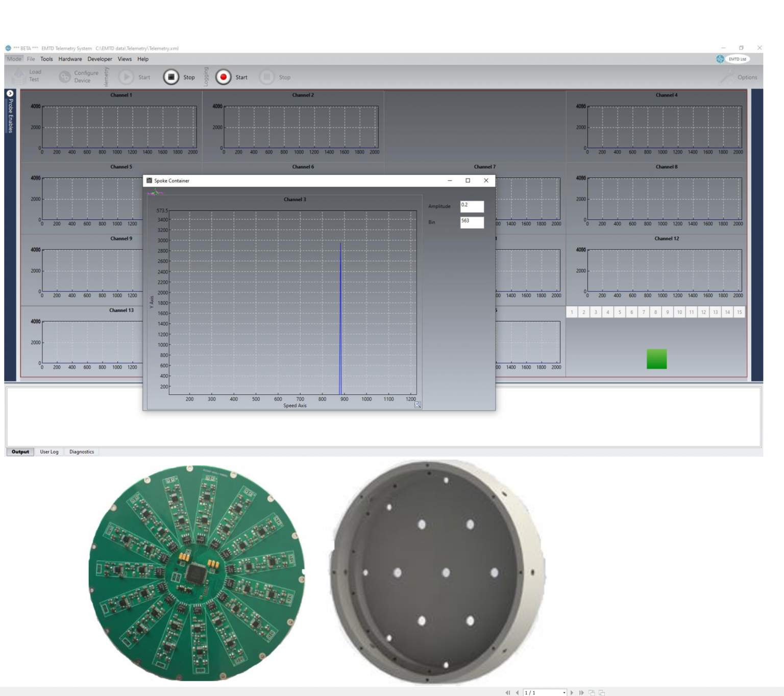Expand the Probe Enables side panel
This screenshot has width=784, height=696.
click(x=10, y=94)
